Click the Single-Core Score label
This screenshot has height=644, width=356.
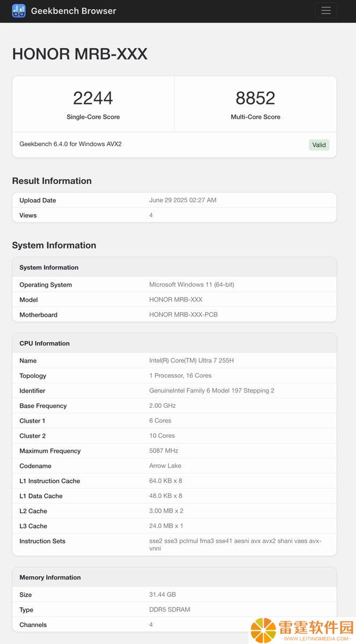coord(93,117)
